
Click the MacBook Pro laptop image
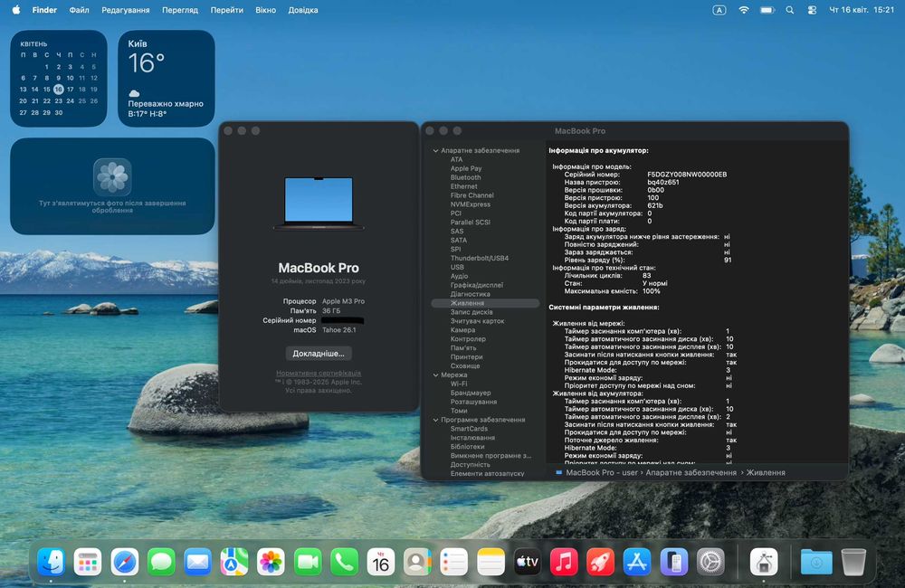(319, 204)
